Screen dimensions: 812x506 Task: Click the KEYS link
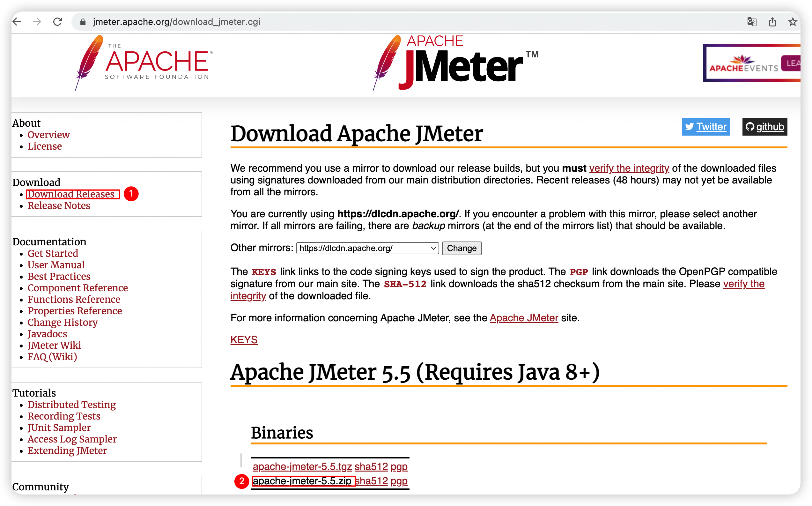pyautogui.click(x=244, y=340)
